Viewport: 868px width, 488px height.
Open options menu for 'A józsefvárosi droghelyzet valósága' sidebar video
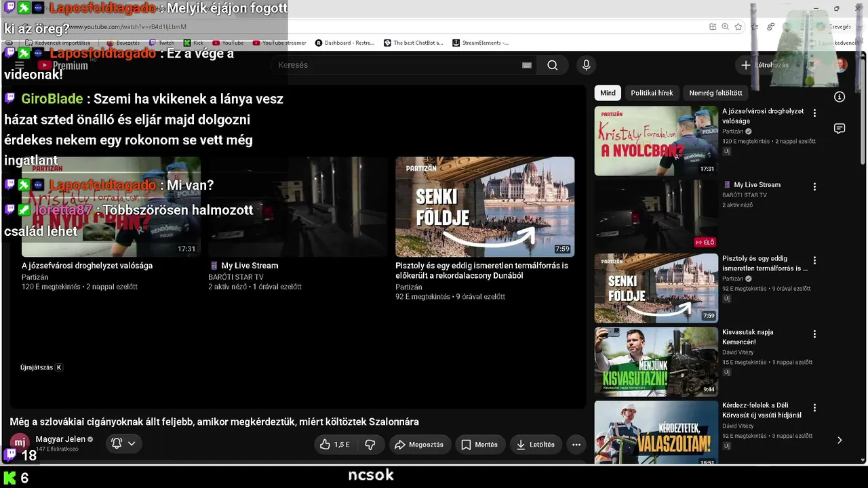(814, 113)
